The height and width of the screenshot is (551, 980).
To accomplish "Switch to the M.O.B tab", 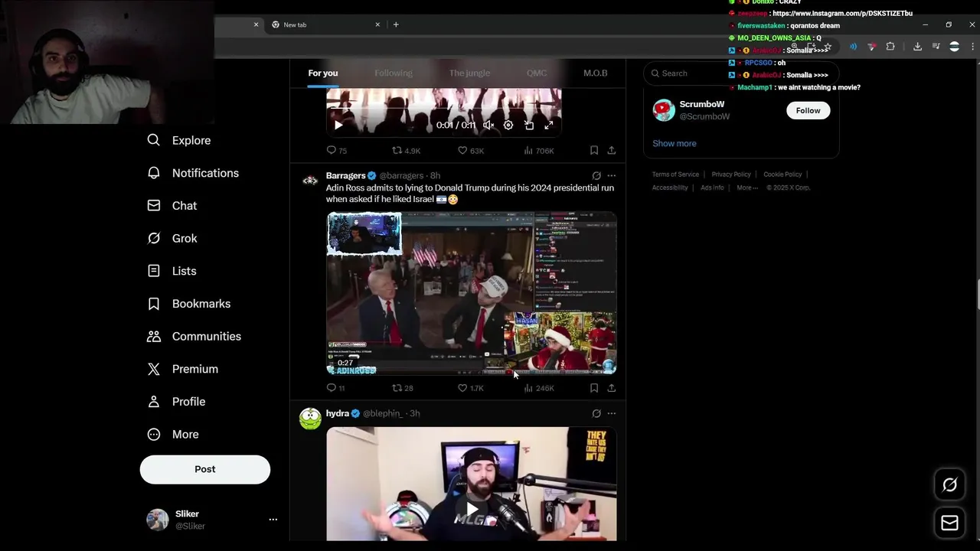I will 596,73.
